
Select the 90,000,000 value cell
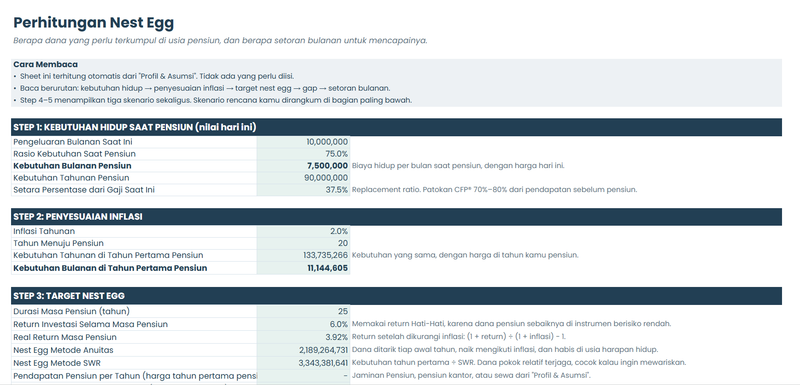pos(303,177)
